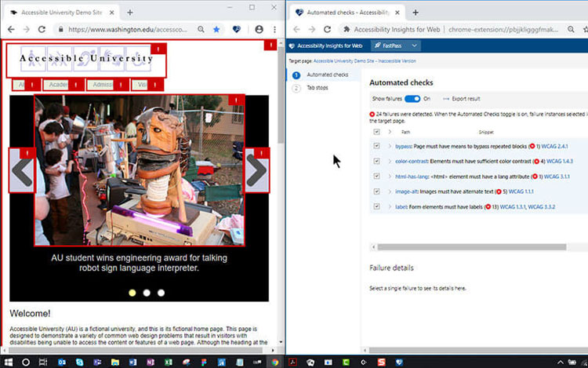Reload the Accessible University page
The height and width of the screenshot is (368, 588).
click(42, 29)
